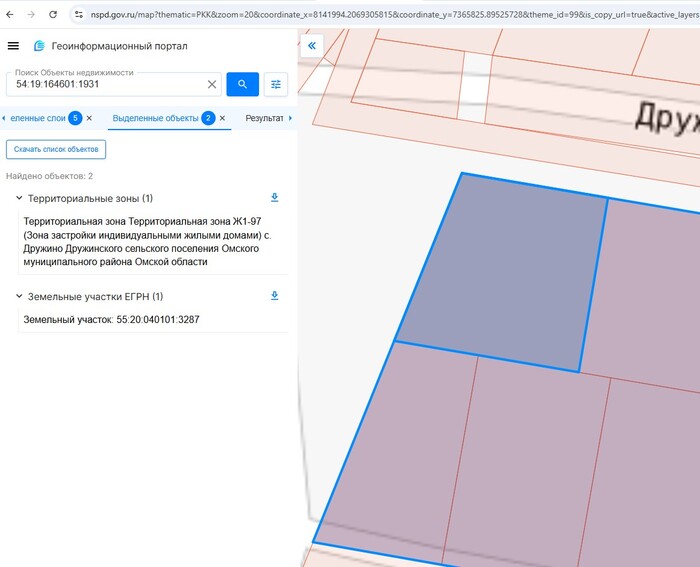Open Территориальная зона Ж1-97 result
This screenshot has width=700, height=567.
click(147, 242)
